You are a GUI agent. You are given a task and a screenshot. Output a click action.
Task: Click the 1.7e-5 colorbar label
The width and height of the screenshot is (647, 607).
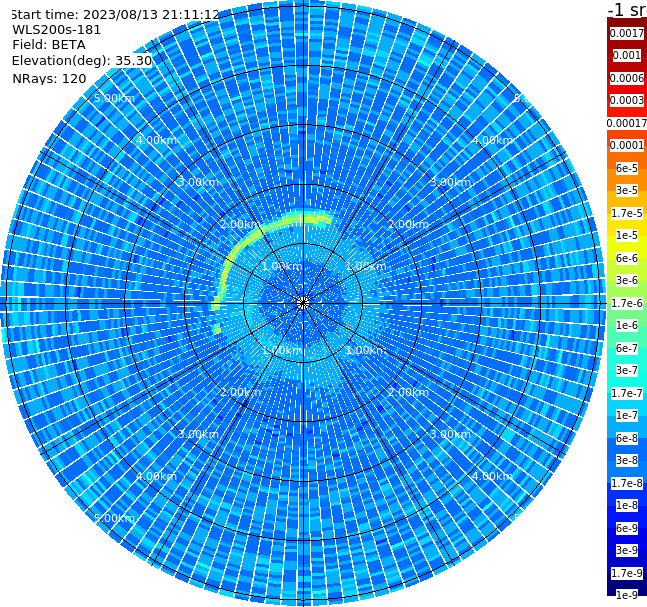click(627, 213)
